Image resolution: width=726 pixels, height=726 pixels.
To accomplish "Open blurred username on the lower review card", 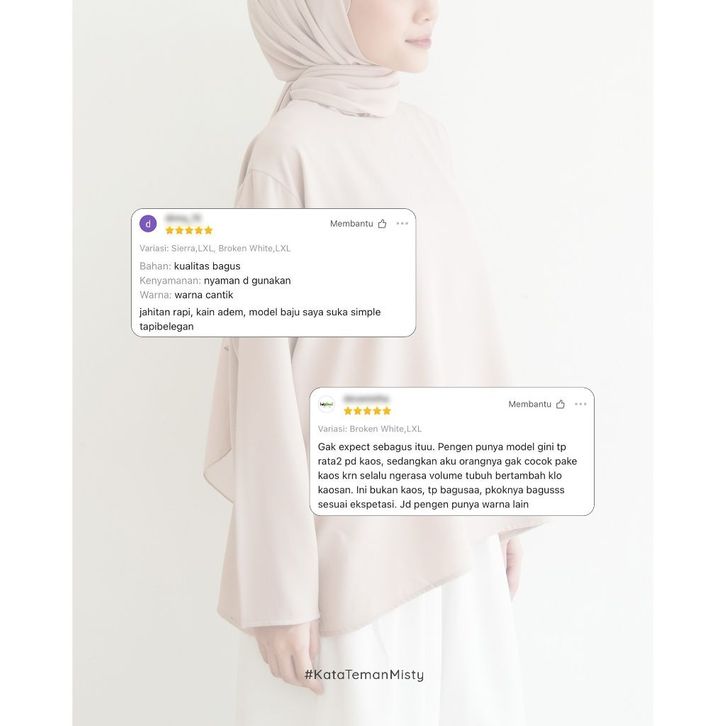I will [x=366, y=398].
